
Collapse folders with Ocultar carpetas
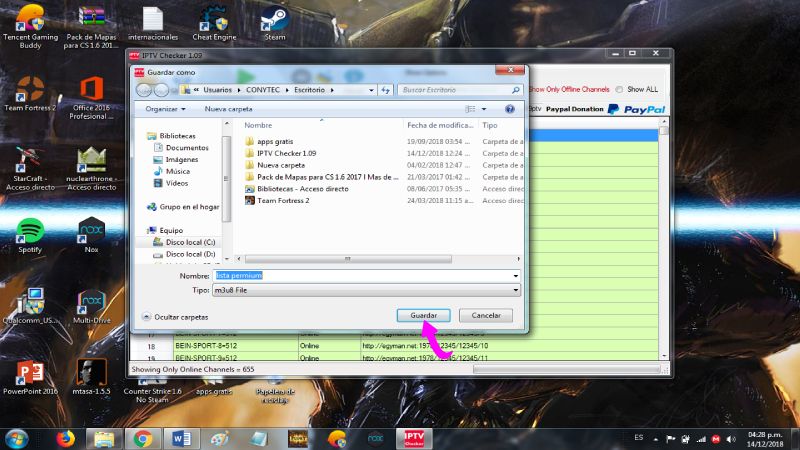tap(175, 317)
